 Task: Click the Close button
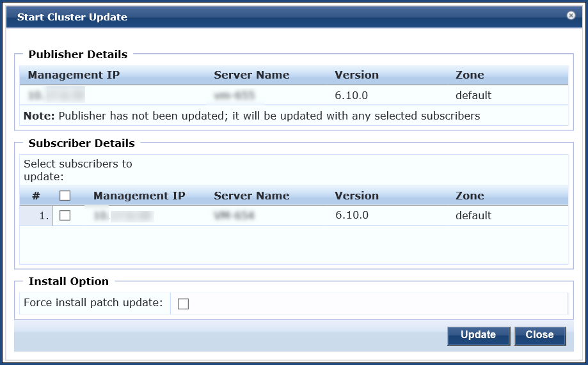540,336
